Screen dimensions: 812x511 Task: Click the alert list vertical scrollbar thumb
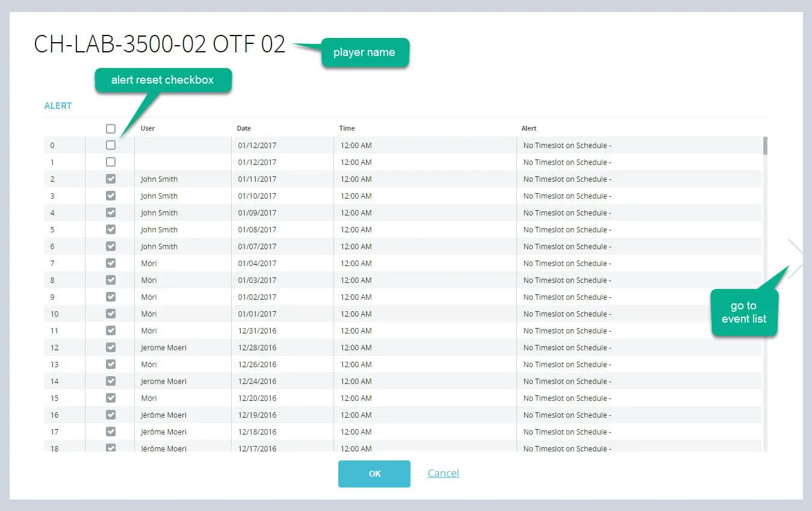click(x=765, y=146)
